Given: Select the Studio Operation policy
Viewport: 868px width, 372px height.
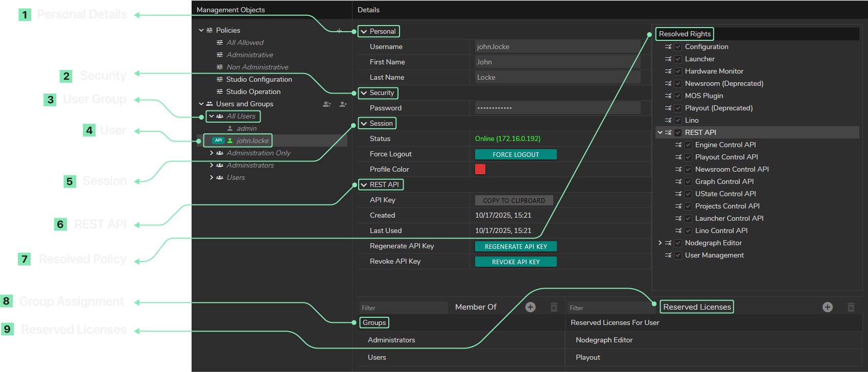Looking at the screenshot, I should coord(253,92).
